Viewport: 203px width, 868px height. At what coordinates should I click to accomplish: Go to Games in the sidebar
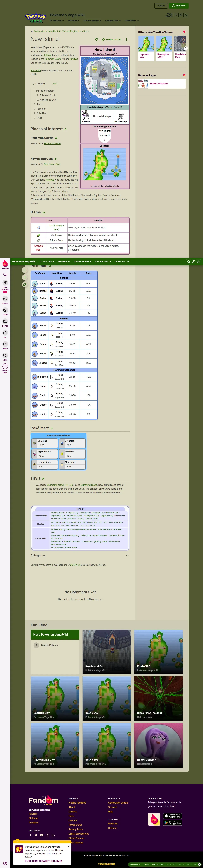[x=5, y=300]
